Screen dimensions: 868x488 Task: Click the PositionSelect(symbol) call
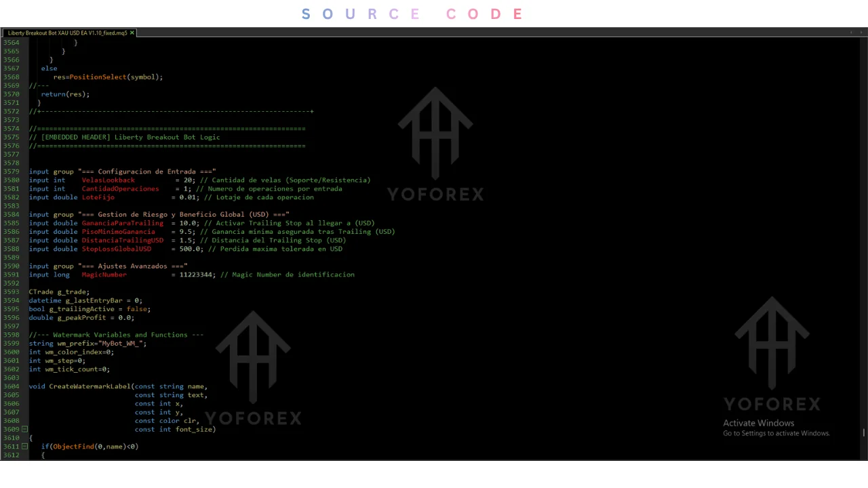115,77
